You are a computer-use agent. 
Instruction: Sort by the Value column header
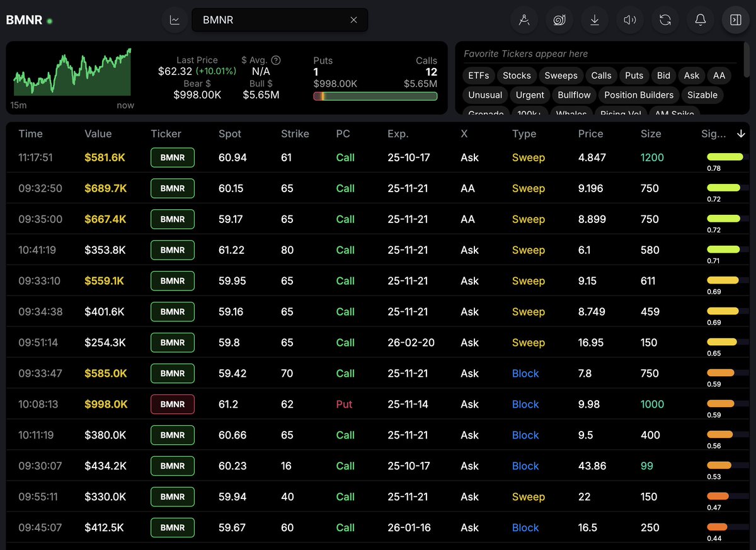(98, 134)
